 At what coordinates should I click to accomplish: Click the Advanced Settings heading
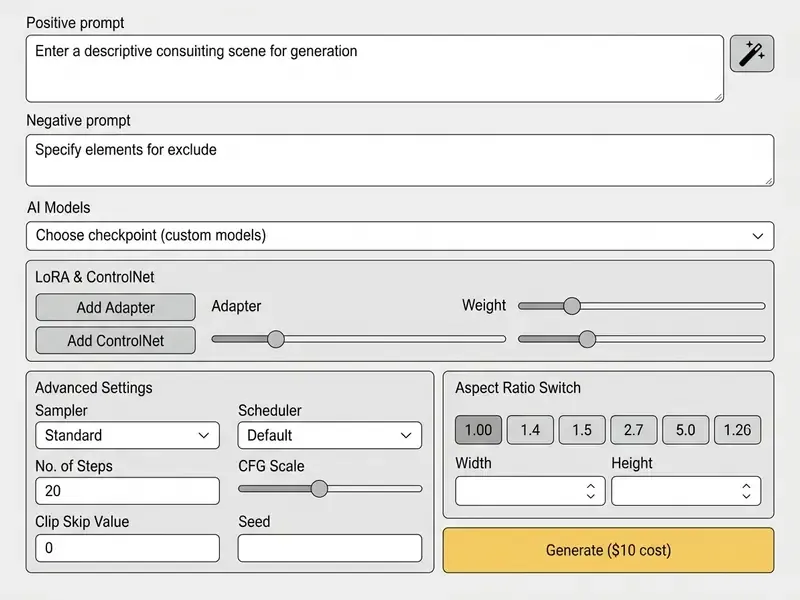[94, 388]
